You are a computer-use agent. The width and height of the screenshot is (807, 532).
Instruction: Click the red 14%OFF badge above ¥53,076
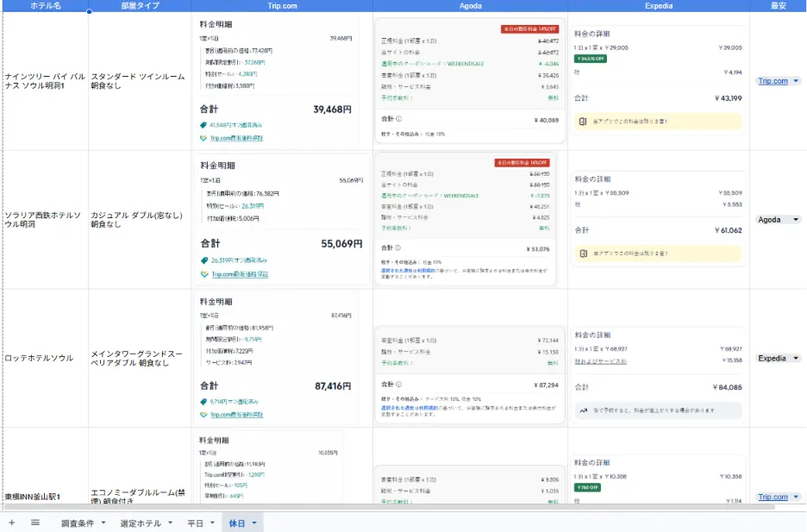click(x=522, y=163)
